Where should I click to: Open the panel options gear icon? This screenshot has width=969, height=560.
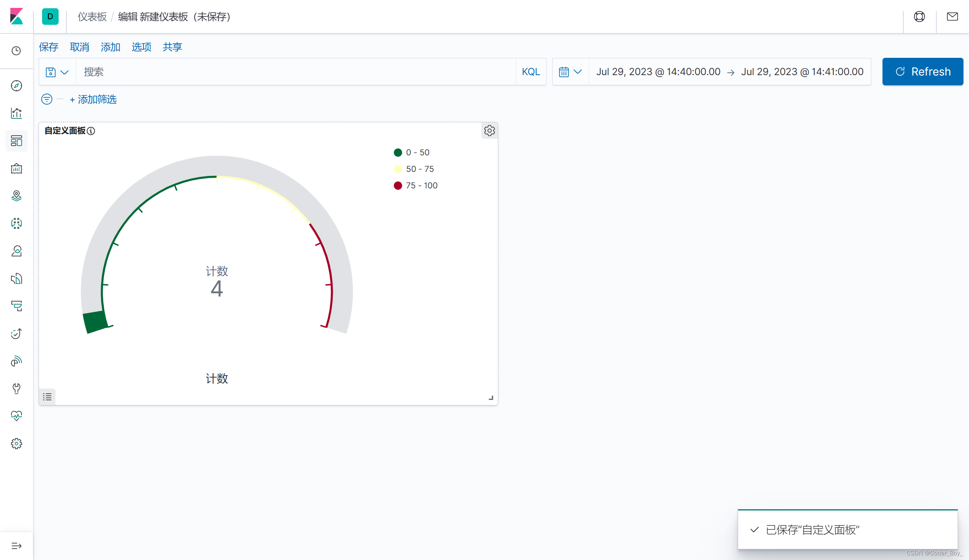(489, 131)
